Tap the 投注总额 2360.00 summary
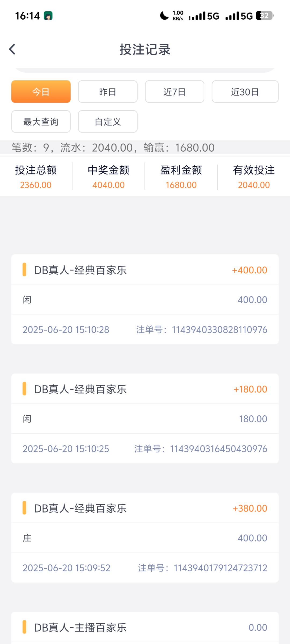This screenshot has height=644, width=290. [36, 177]
